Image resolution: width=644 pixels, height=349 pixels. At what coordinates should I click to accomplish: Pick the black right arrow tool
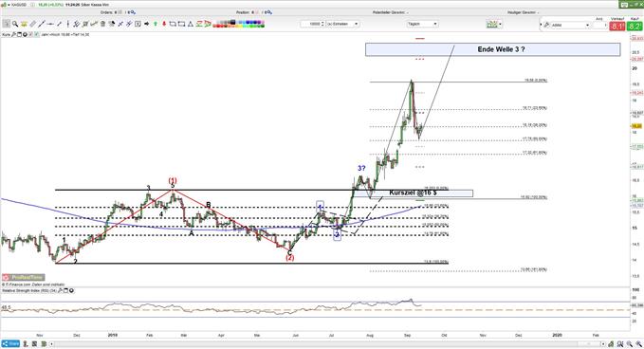click(x=147, y=24)
